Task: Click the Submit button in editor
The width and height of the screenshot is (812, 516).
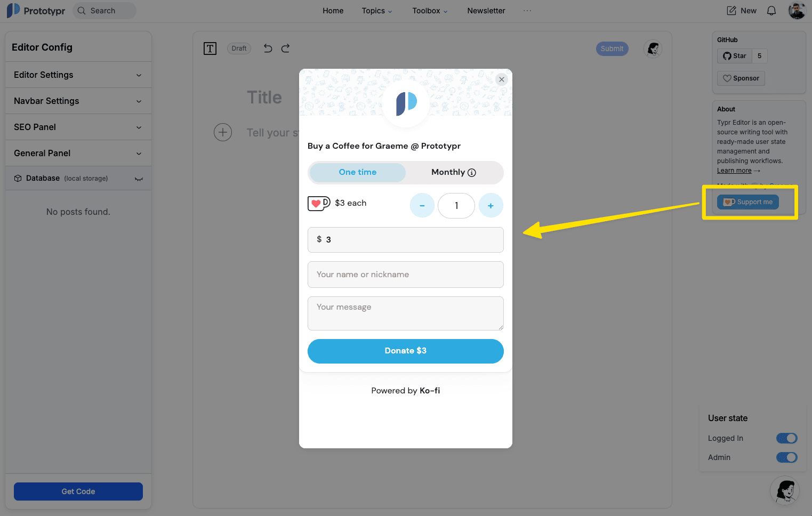Action: 612,49
